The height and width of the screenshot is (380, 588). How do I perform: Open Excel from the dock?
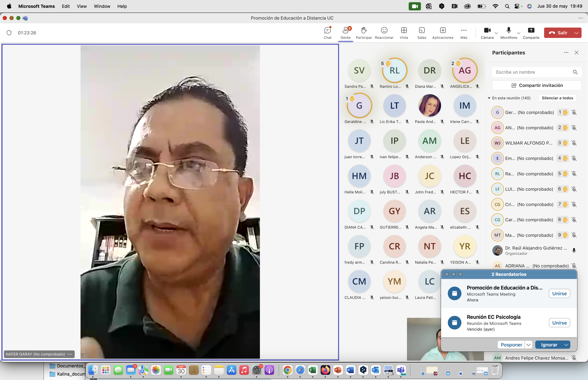(313, 370)
